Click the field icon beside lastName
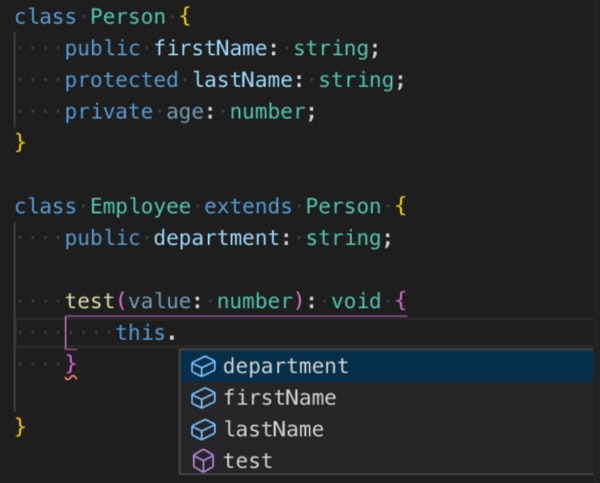 click(x=203, y=429)
